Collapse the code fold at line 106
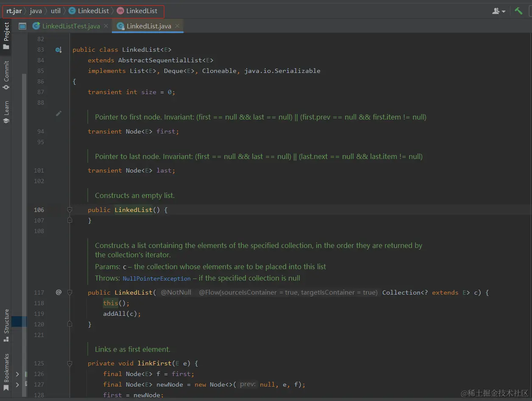 coord(70,210)
